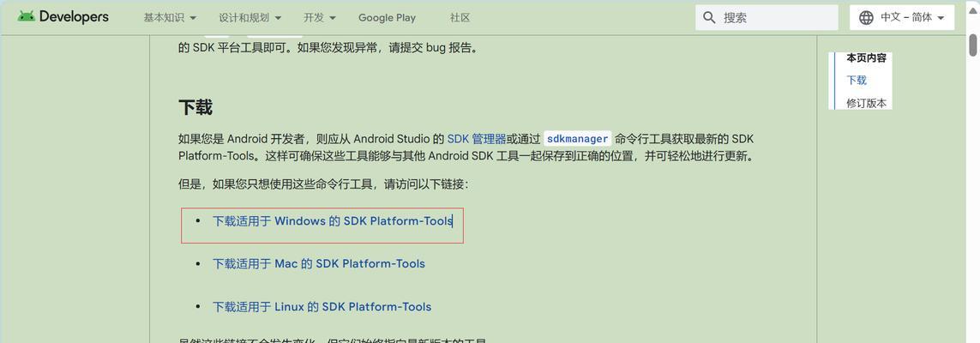Click the globe language icon
Viewport: 980px width, 343px height.
(866, 17)
